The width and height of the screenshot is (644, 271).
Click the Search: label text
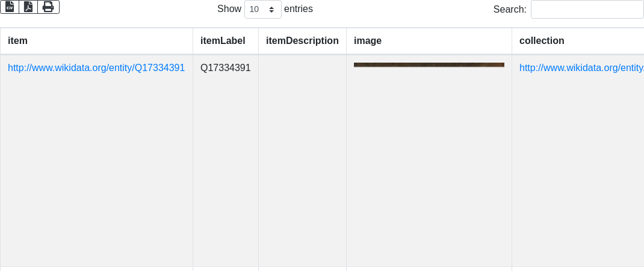pyautogui.click(x=510, y=10)
